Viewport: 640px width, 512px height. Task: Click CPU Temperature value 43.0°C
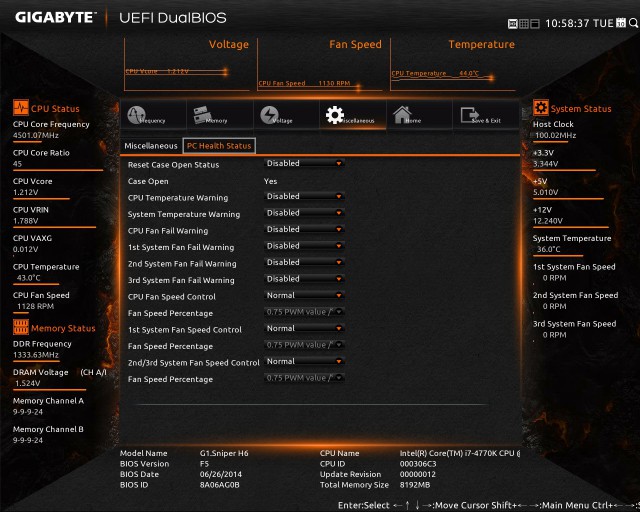tap(29, 278)
